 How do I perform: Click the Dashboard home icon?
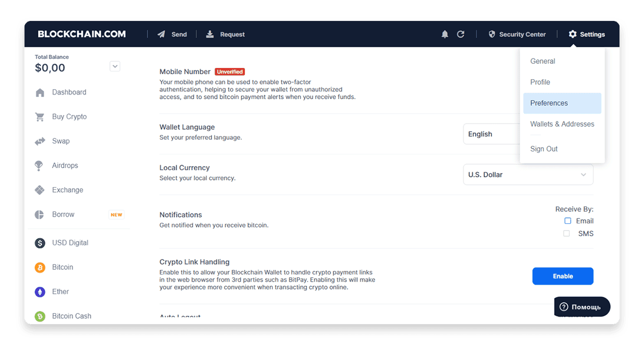click(x=40, y=93)
